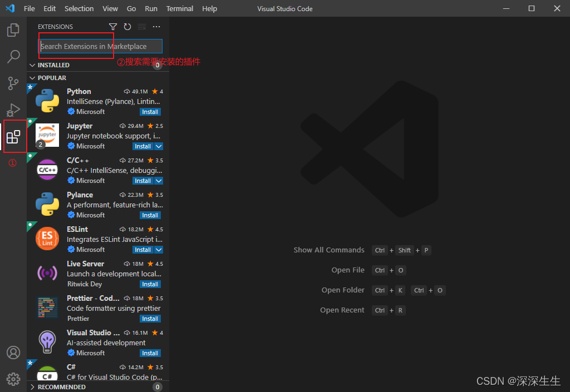Open the Selection menu
This screenshot has height=392, width=570.
79,8
